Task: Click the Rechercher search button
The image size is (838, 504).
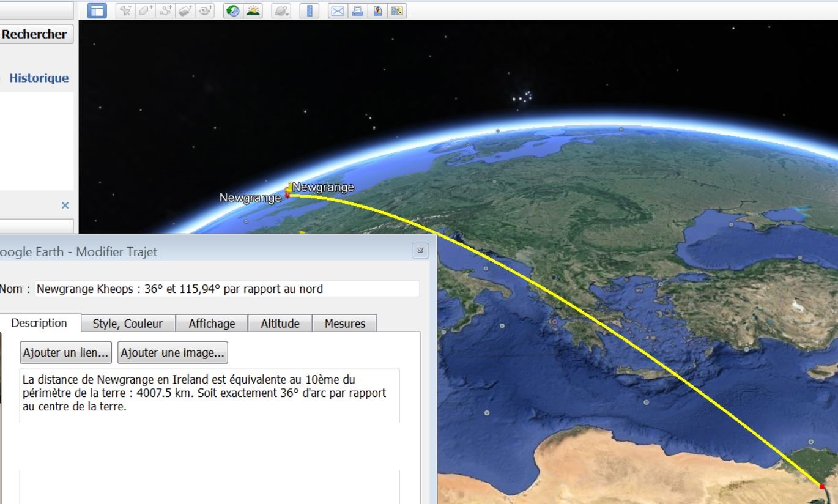Action: (35, 34)
